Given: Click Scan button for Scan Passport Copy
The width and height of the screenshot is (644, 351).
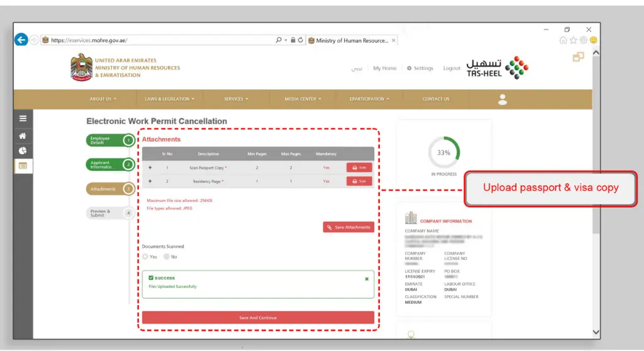Looking at the screenshot, I should [359, 168].
